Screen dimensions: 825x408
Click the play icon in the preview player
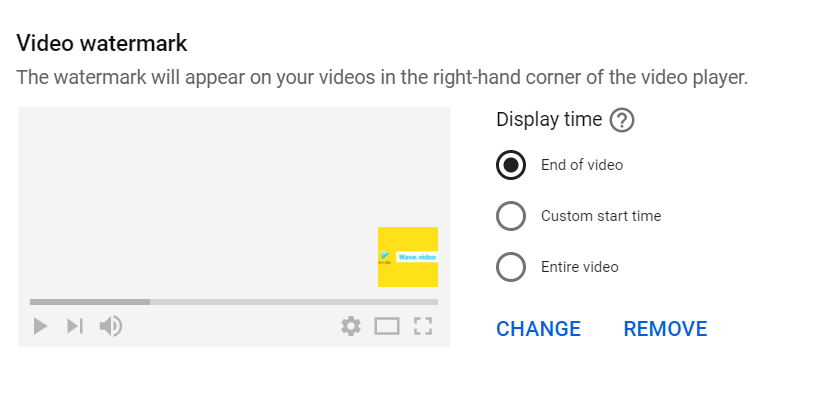(40, 326)
